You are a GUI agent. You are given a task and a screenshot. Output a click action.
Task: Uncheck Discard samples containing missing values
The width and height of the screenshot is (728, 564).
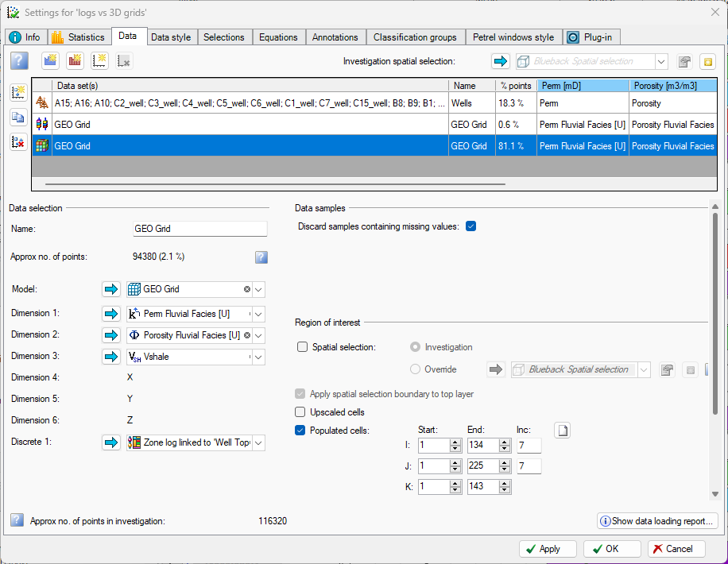click(470, 226)
